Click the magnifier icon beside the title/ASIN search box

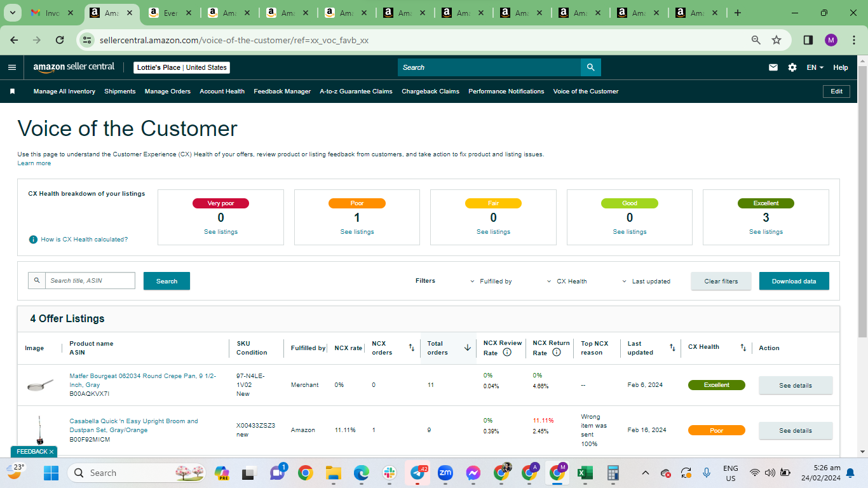[x=37, y=281]
